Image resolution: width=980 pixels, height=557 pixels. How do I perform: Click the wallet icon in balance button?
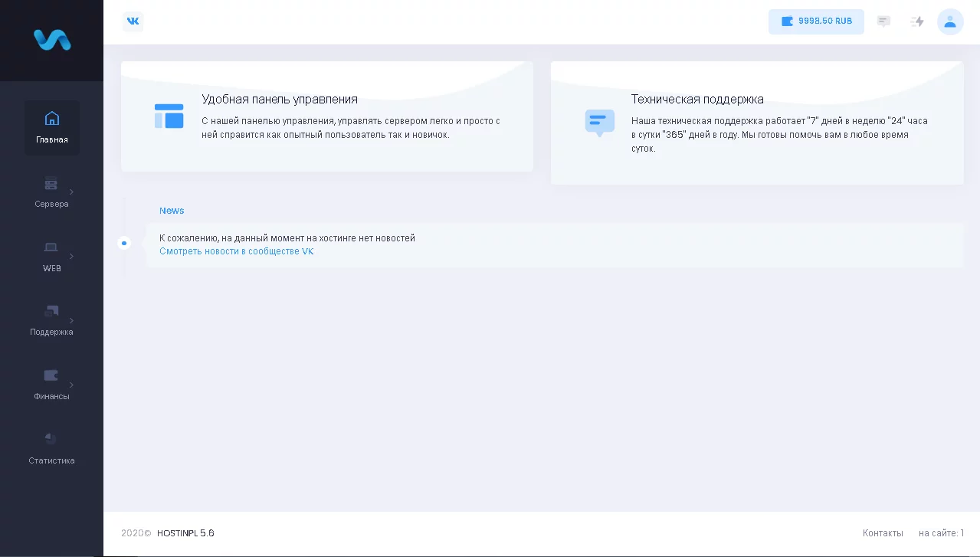coord(787,21)
